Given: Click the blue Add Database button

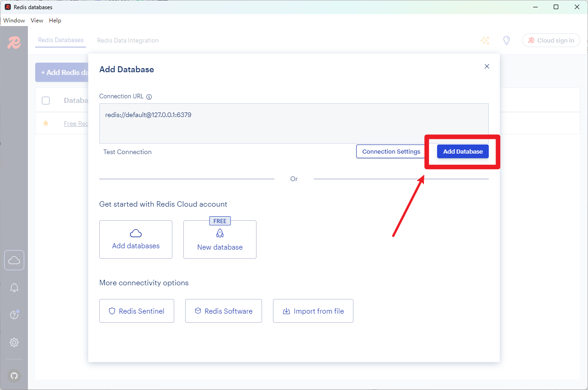Looking at the screenshot, I should point(463,151).
